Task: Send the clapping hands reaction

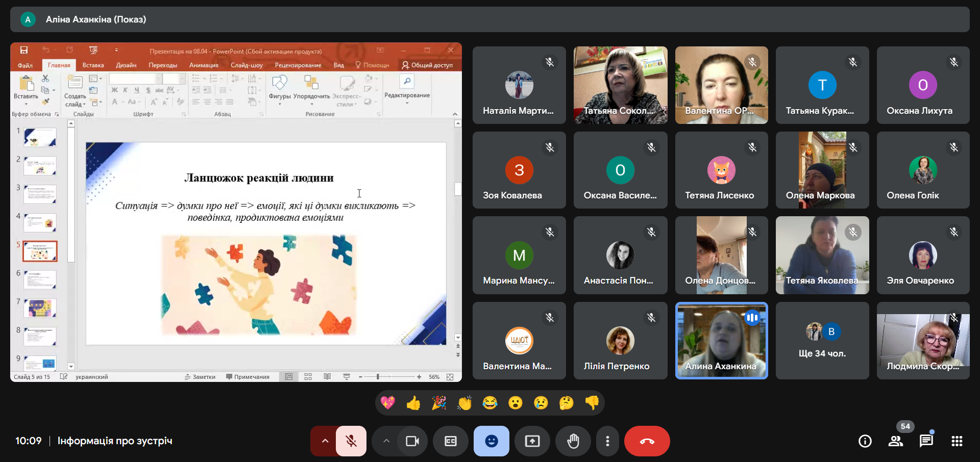Action: coord(464,403)
